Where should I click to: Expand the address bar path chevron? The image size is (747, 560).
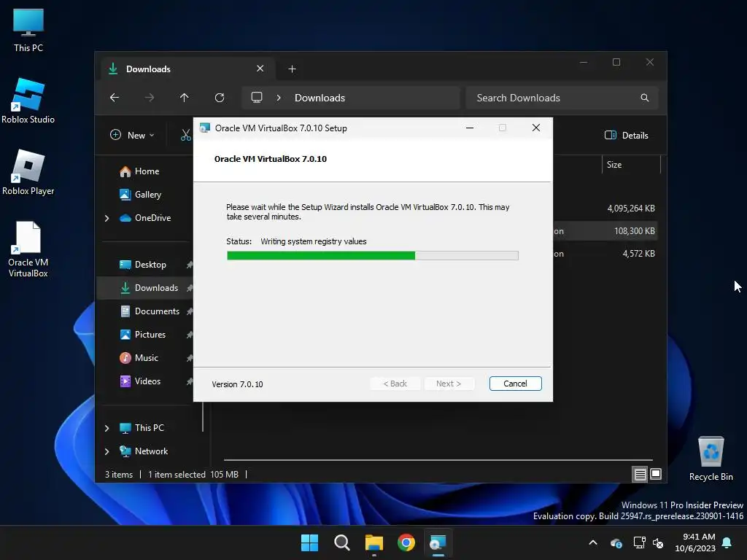279,98
